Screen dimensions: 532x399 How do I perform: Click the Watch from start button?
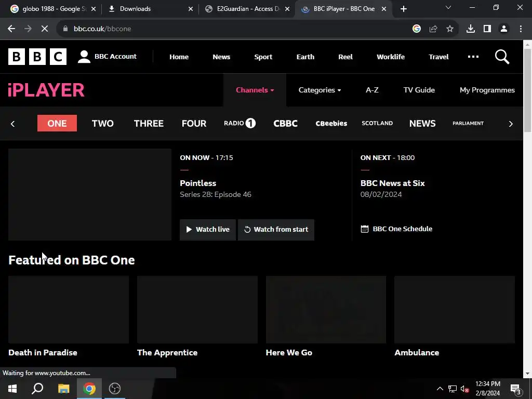276,230
